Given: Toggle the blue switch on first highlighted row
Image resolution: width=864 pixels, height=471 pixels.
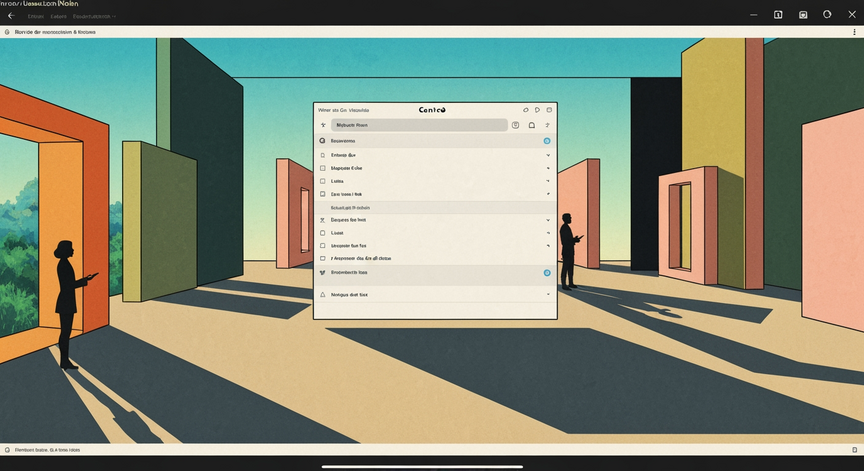Looking at the screenshot, I should (547, 141).
